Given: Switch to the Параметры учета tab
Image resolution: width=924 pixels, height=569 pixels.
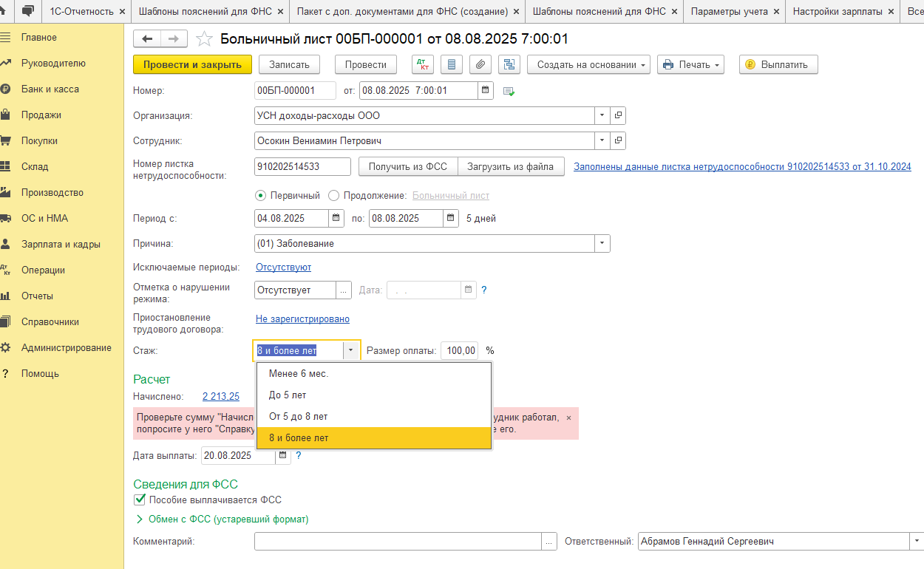Looking at the screenshot, I should pos(729,12).
